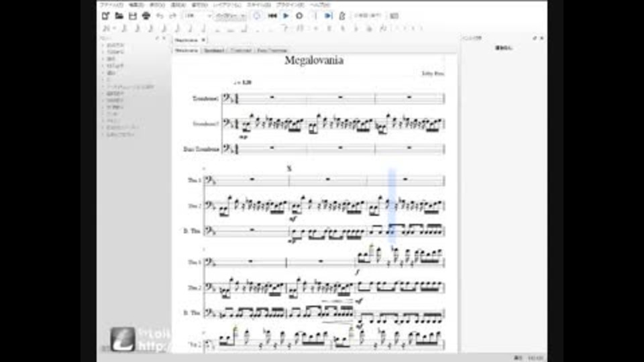The height and width of the screenshot is (362, 644).
Task: Select the double whole note duration
Action: pyautogui.click(x=231, y=28)
